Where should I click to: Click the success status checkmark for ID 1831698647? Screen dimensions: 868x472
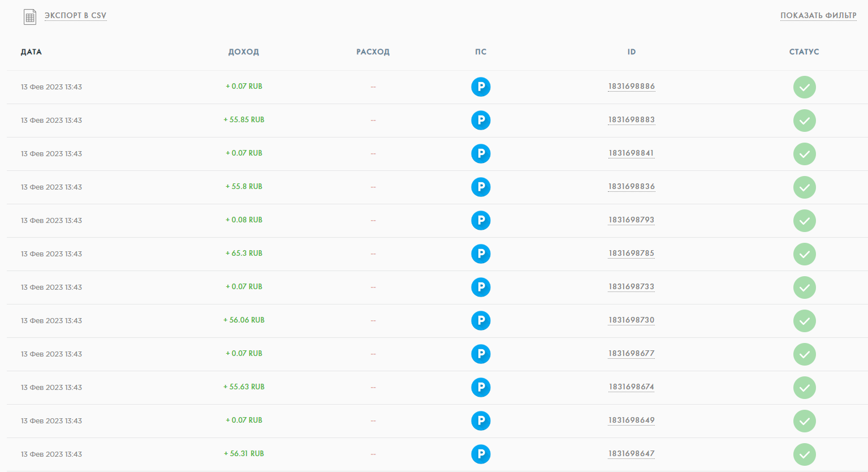click(x=804, y=454)
